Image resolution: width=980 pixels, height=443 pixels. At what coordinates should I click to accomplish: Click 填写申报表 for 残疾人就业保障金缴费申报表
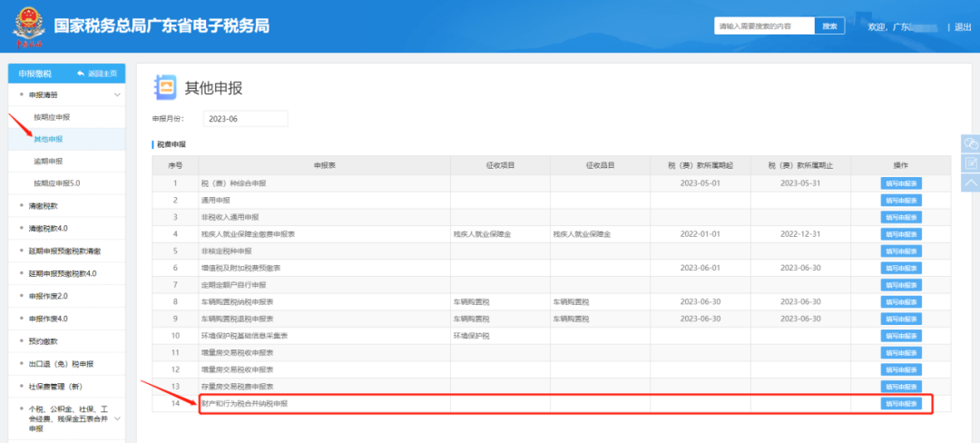coord(901,234)
